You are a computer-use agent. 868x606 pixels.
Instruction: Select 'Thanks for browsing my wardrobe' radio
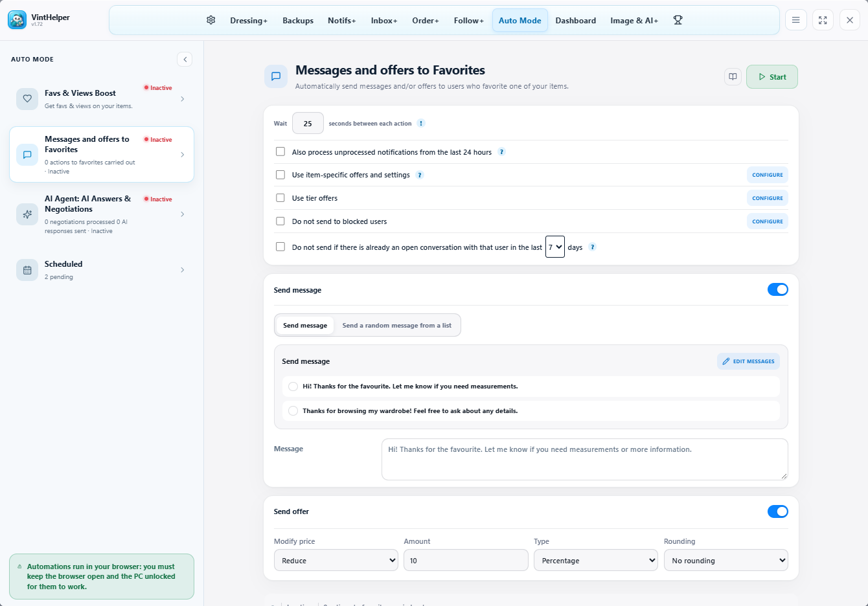point(293,411)
